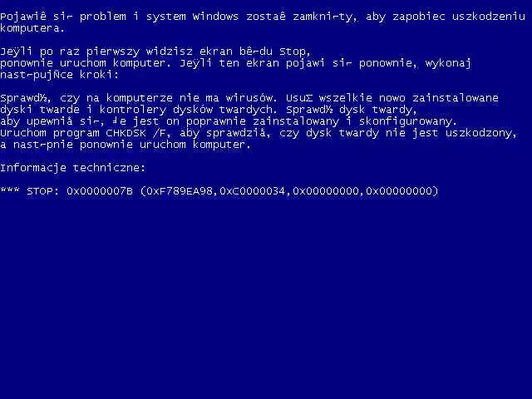Click the word 'zainstalowane' at line end
The height and width of the screenshot is (399, 532).
click(456, 98)
